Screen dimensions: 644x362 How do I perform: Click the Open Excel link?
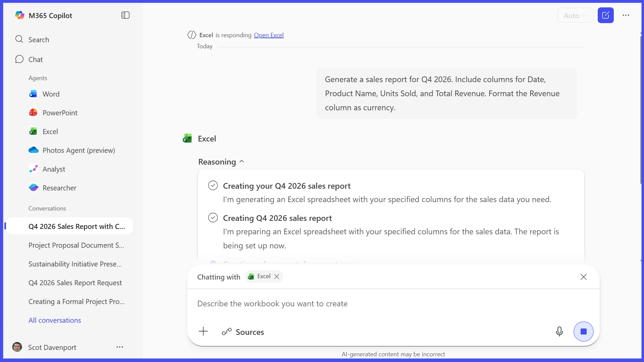point(269,35)
